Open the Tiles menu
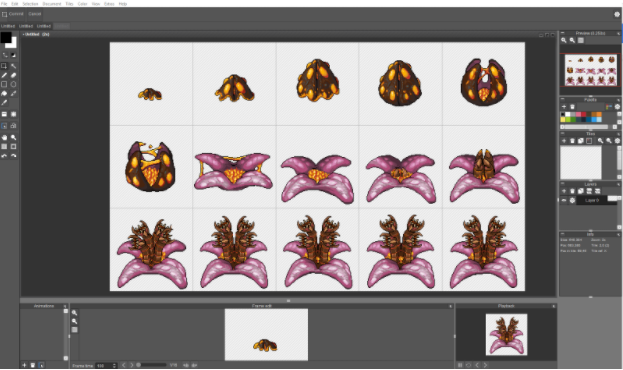623x370 pixels. click(70, 4)
